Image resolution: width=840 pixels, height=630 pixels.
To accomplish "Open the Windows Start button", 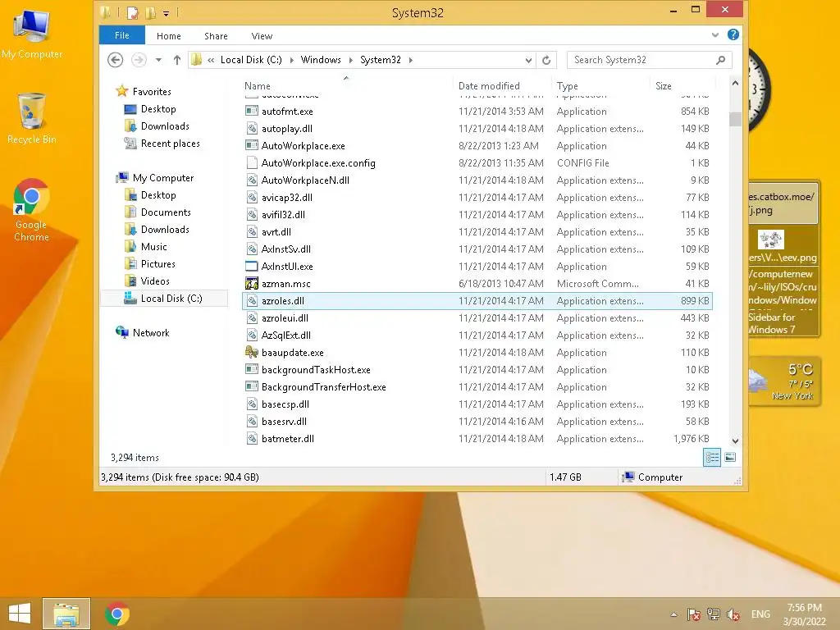I will [20, 614].
